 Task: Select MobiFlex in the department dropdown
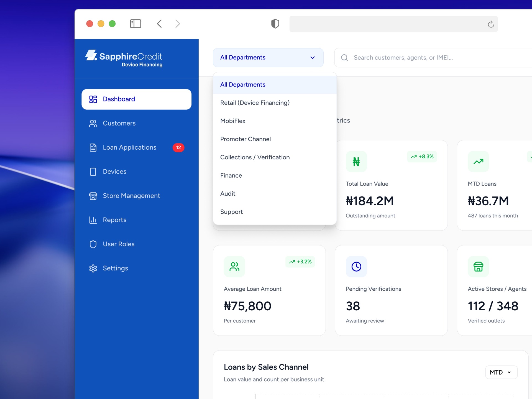[x=233, y=121]
